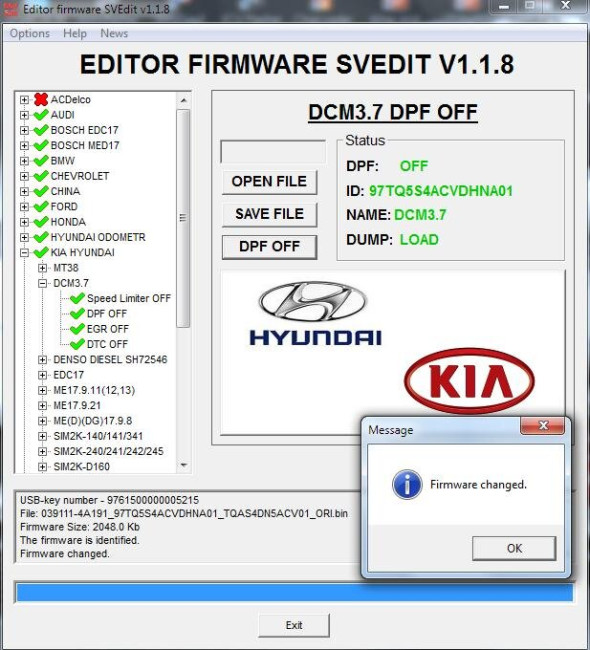Expand the EDC17 subnode under KIA HYUNDAI
Viewport: 590px width, 650px height.
tap(42, 375)
